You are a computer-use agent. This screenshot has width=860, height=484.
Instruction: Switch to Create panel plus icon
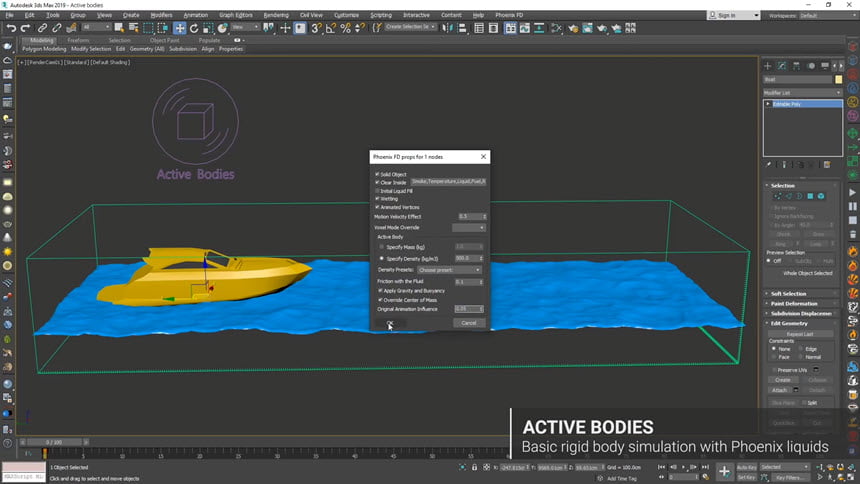767,66
